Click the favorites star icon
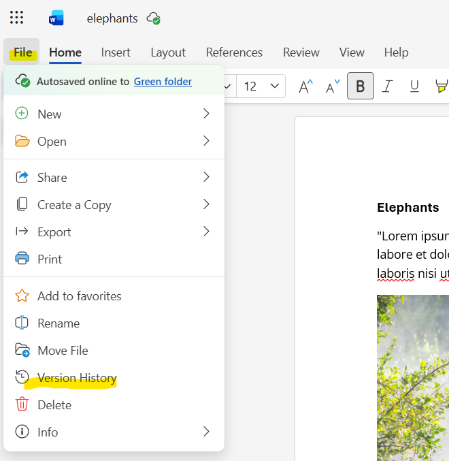 tap(22, 296)
